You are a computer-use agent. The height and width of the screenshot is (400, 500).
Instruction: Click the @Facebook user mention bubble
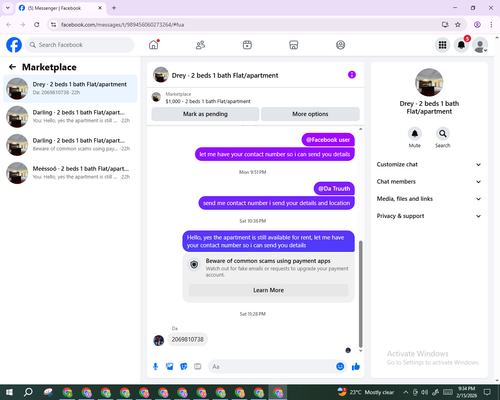[x=328, y=140]
